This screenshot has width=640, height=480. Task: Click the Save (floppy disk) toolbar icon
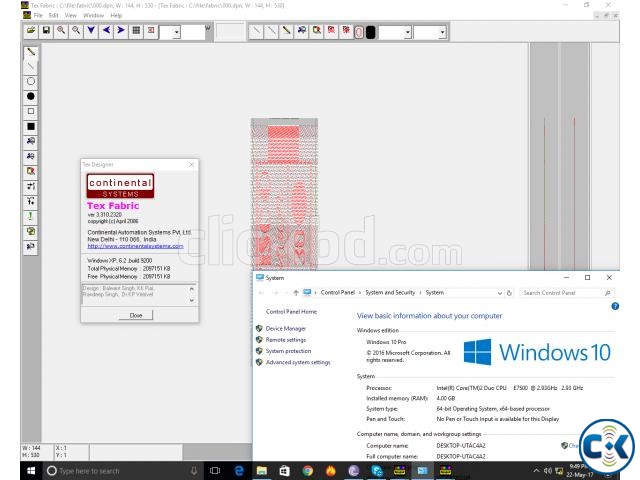point(46,31)
